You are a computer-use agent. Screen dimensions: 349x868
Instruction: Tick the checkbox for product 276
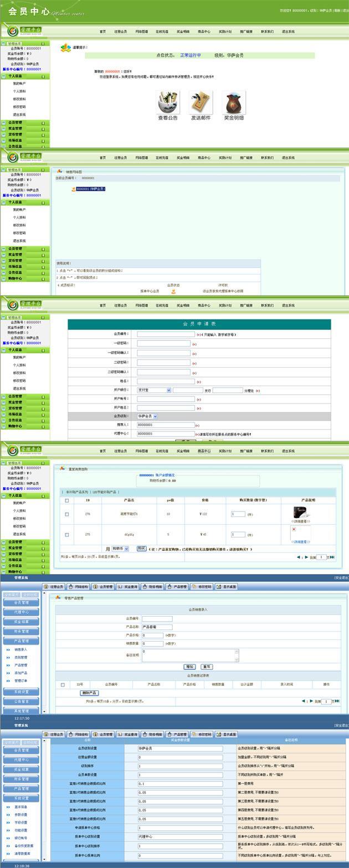pyautogui.click(x=67, y=514)
